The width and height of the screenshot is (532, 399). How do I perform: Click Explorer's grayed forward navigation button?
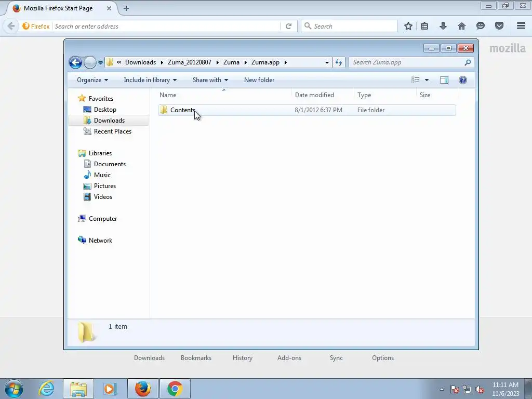point(90,62)
